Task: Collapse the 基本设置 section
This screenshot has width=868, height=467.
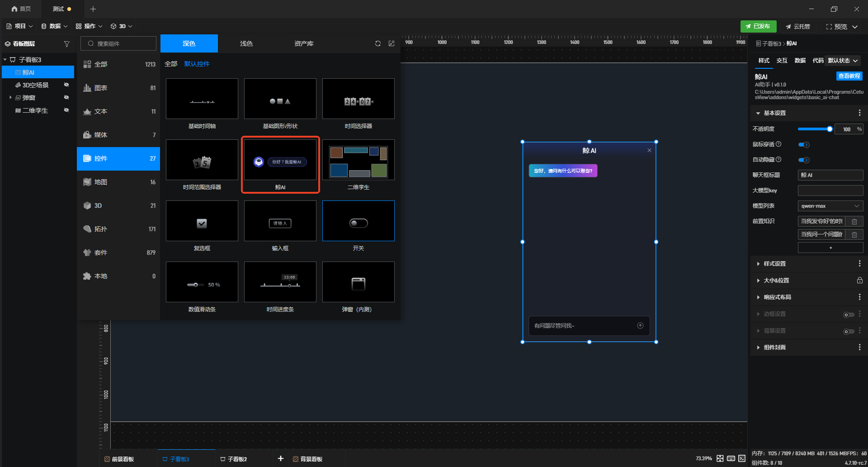Action: pyautogui.click(x=758, y=113)
